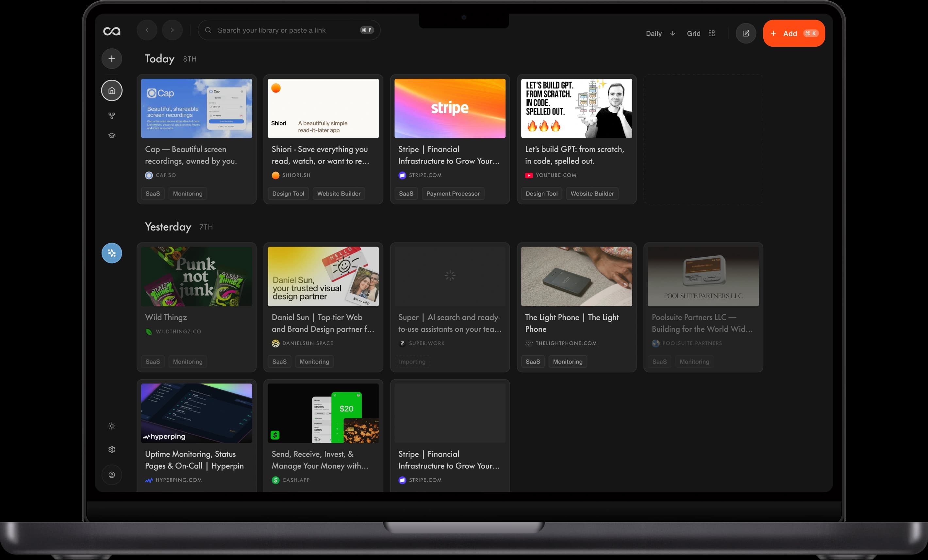Click the branch nodes sidebar icon
This screenshot has width=928, height=560.
(x=112, y=116)
